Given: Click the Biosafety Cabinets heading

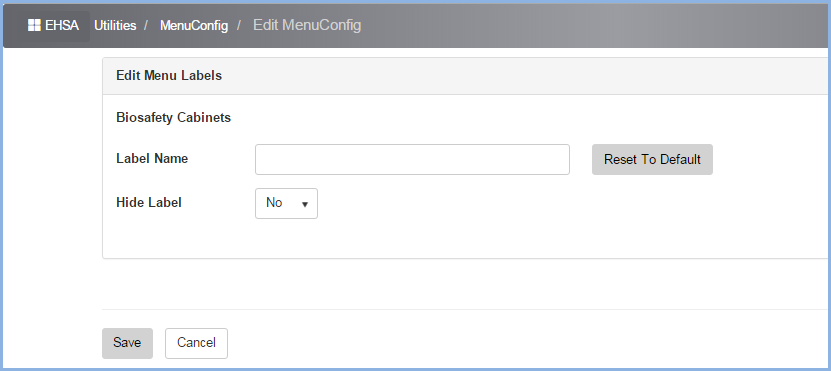Looking at the screenshot, I should click(173, 118).
